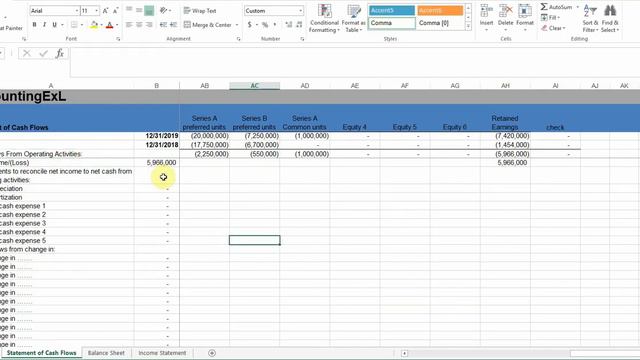
Task: Apply the Comma [0] cell style
Action: [x=440, y=23]
